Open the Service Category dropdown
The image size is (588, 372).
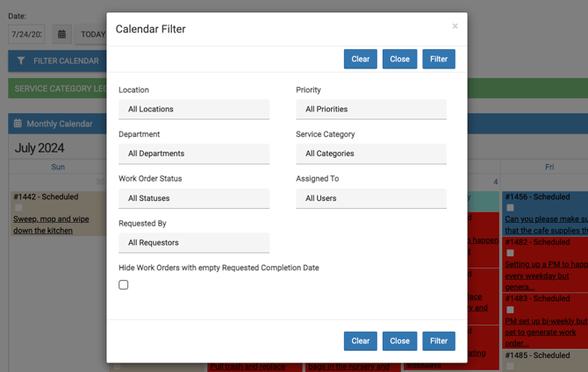point(370,154)
